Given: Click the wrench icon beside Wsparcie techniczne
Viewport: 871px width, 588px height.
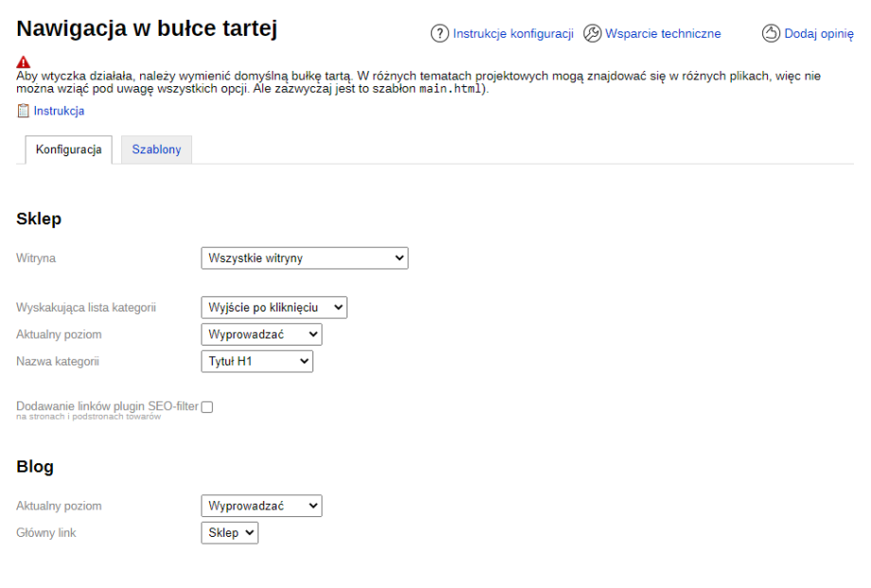Looking at the screenshot, I should coord(592,34).
